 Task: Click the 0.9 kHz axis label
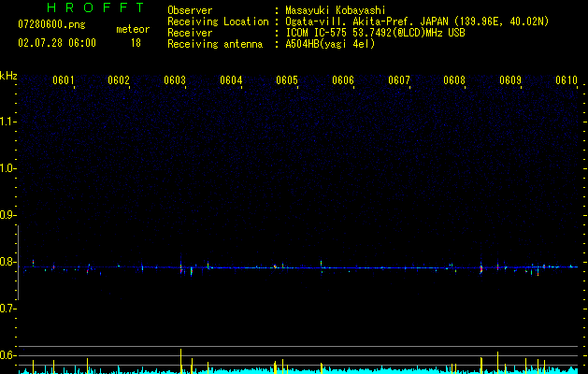[7, 215]
